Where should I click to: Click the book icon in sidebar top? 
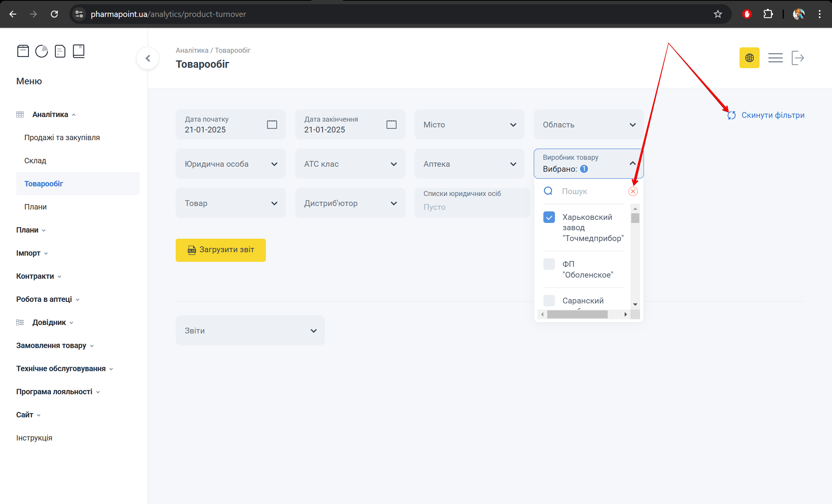79,51
